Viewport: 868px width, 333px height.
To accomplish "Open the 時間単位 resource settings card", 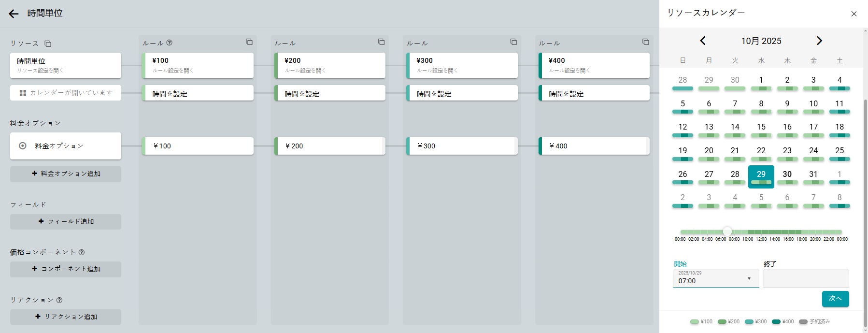I will (66, 65).
